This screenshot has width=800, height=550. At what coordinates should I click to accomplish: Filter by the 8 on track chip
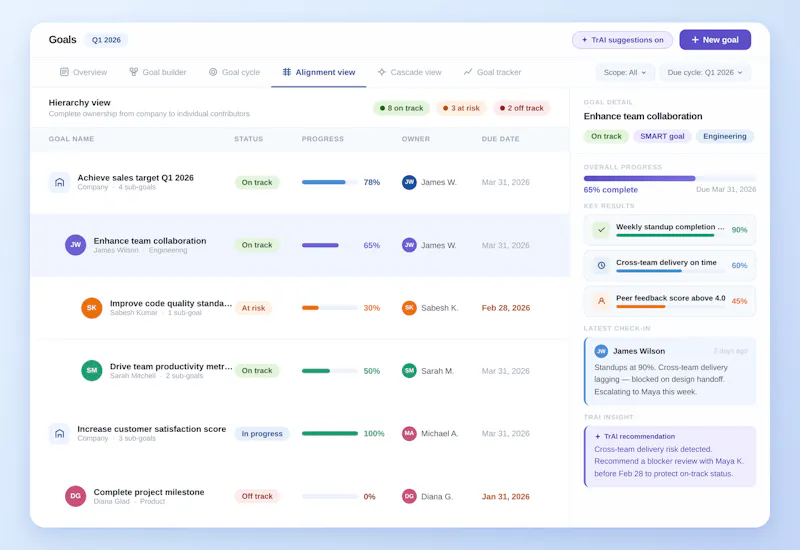pos(402,108)
